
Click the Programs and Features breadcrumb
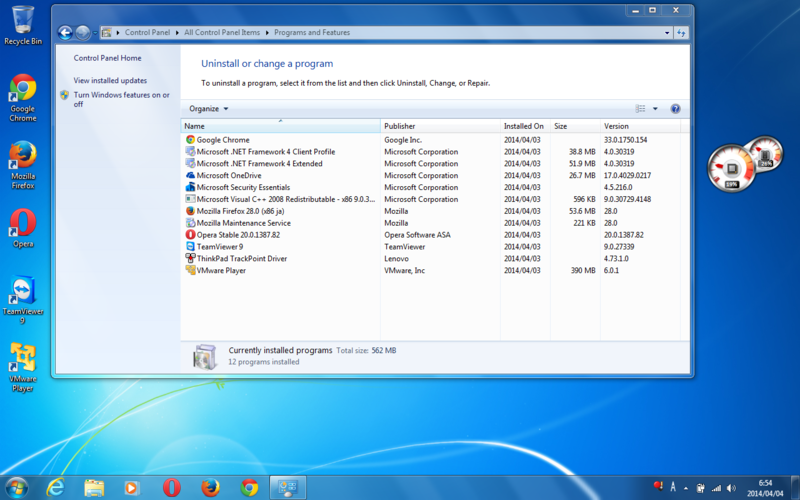point(312,33)
